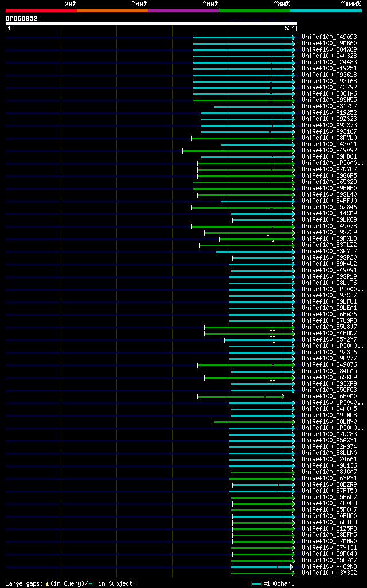Select the UniRef100_Q8DFM5 label
Screen dimensions: 367x588
click(x=330, y=535)
